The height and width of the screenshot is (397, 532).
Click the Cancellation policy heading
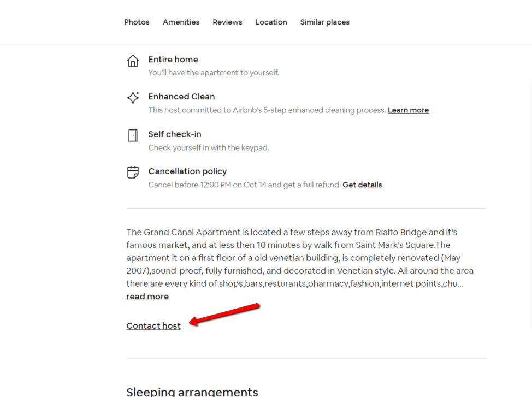tap(187, 171)
